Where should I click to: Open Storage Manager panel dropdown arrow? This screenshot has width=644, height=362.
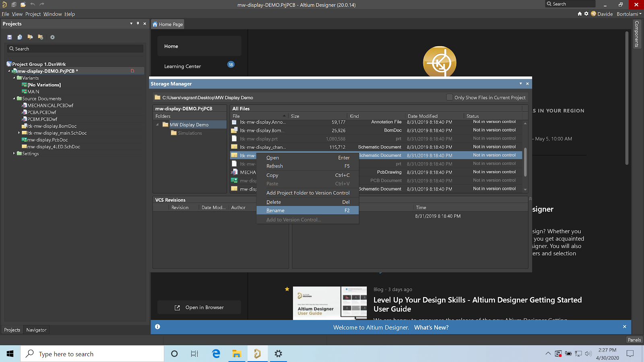coord(520,84)
